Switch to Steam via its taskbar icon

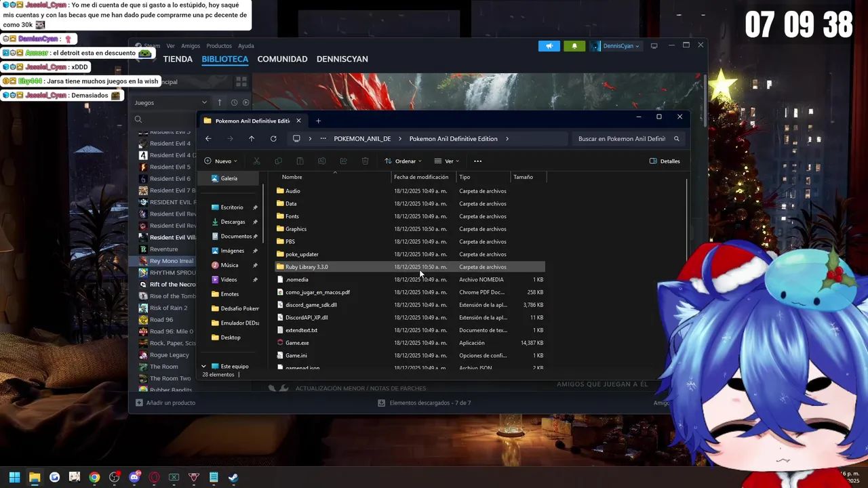click(x=233, y=477)
